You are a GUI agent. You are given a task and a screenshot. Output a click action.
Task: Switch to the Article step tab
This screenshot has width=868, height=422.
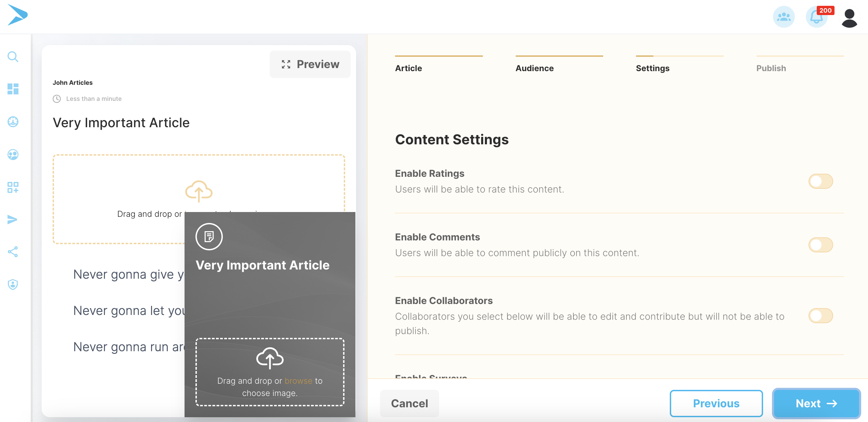(408, 68)
